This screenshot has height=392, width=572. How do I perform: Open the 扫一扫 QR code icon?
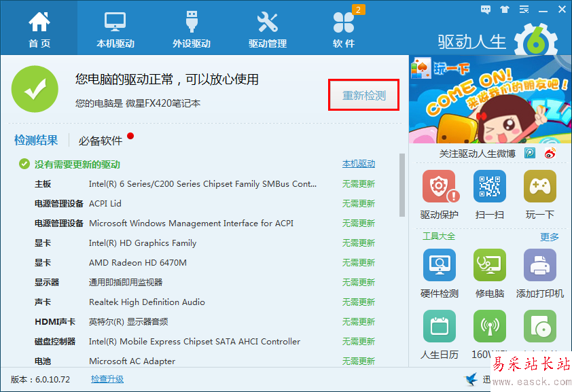pos(490,186)
